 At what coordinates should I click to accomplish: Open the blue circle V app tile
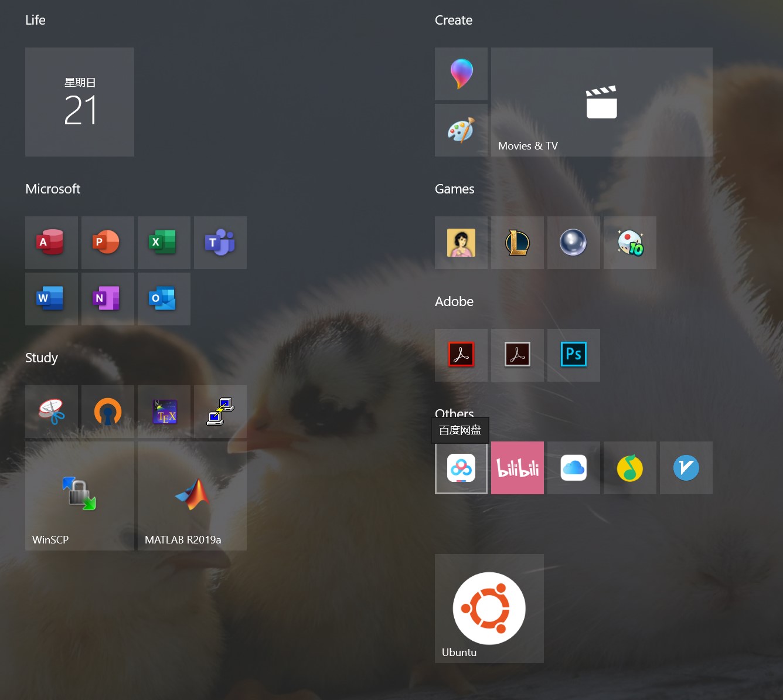tap(686, 468)
